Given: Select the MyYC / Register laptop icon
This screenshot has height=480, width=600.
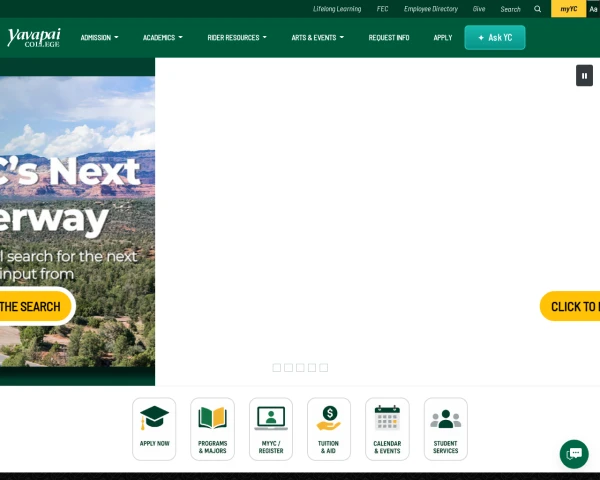Looking at the screenshot, I should [271, 429].
